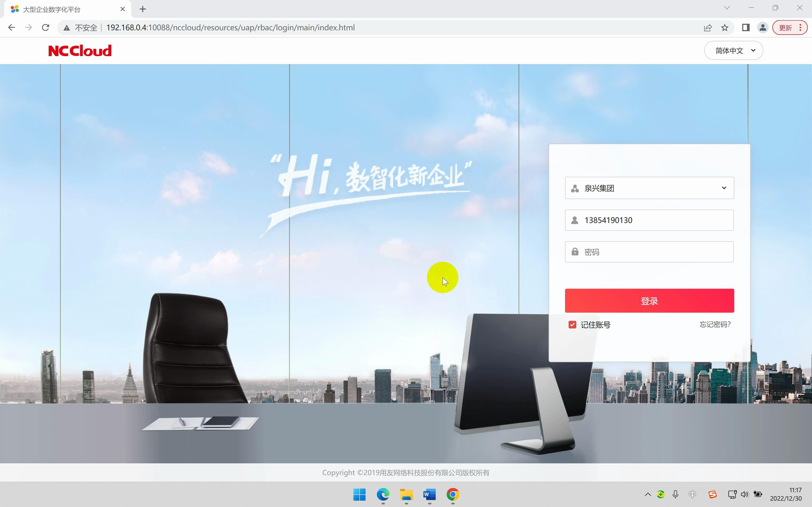This screenshot has width=812, height=507.
Task: Open the browser side panel icon
Action: point(746,27)
